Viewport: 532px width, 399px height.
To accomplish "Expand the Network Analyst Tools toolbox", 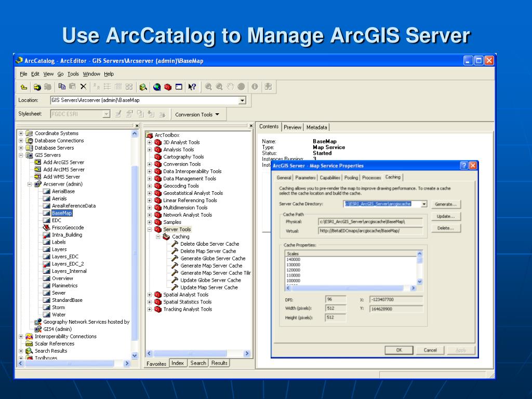I will 150,215.
